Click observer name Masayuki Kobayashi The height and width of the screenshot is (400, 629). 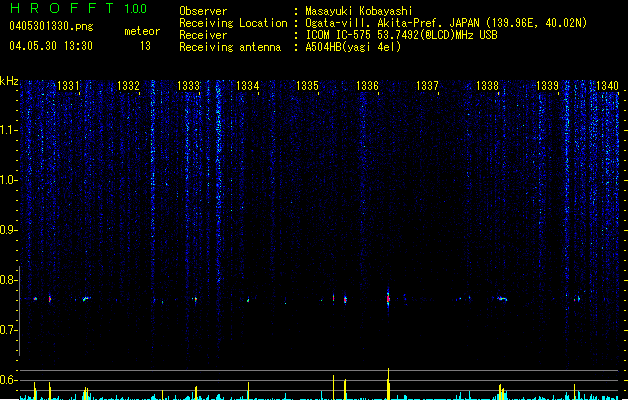(x=358, y=11)
